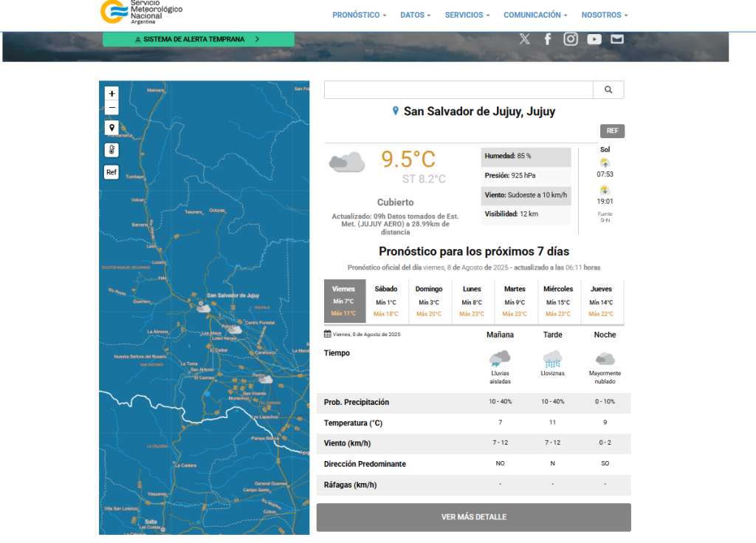This screenshot has width=756, height=543.
Task: Expand the Datos dropdown menu
Action: pos(415,15)
